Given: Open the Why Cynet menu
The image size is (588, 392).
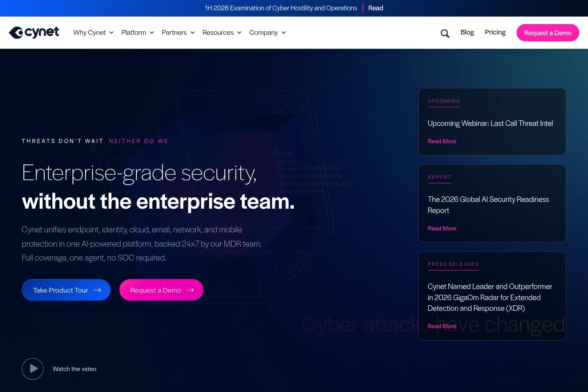Looking at the screenshot, I should [x=89, y=32].
